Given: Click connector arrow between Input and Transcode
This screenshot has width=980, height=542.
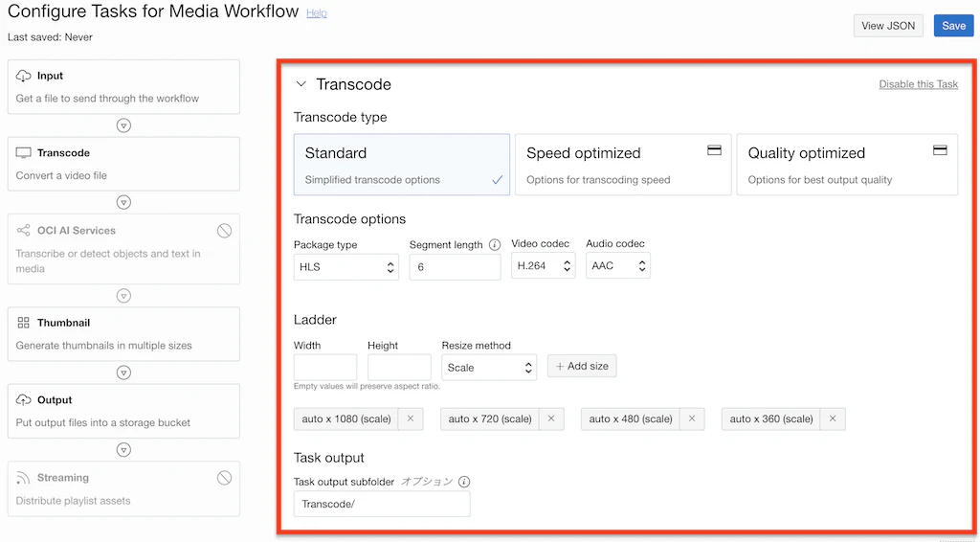Looking at the screenshot, I should click(x=123, y=125).
